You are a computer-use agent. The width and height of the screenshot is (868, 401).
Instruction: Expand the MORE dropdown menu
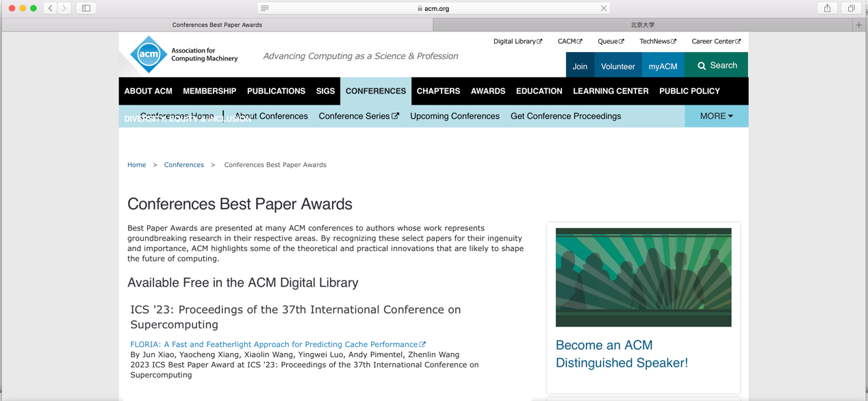coord(716,116)
